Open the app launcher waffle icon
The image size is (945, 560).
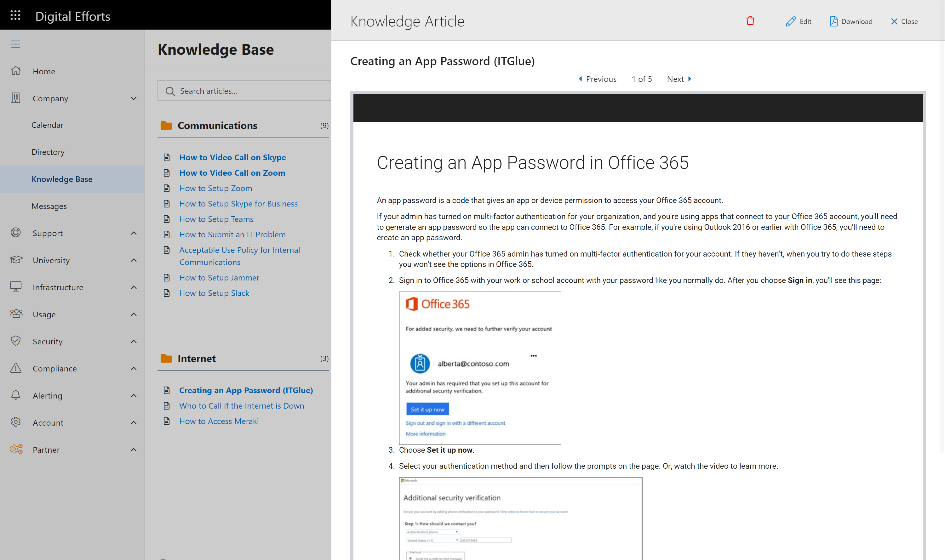[15, 15]
